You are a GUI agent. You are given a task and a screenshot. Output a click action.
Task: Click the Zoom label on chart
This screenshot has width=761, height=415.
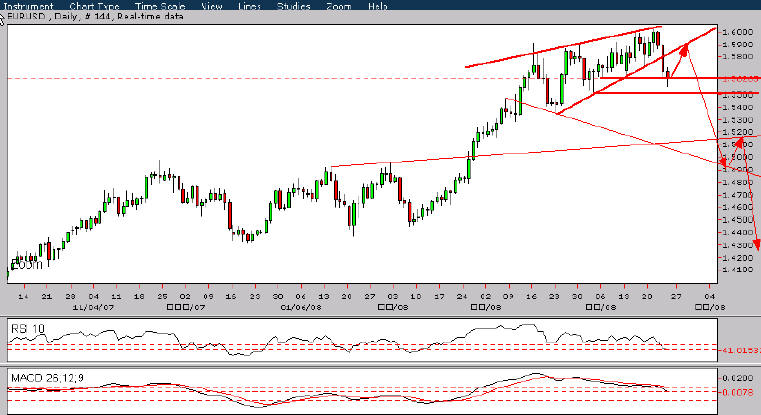tap(26, 265)
